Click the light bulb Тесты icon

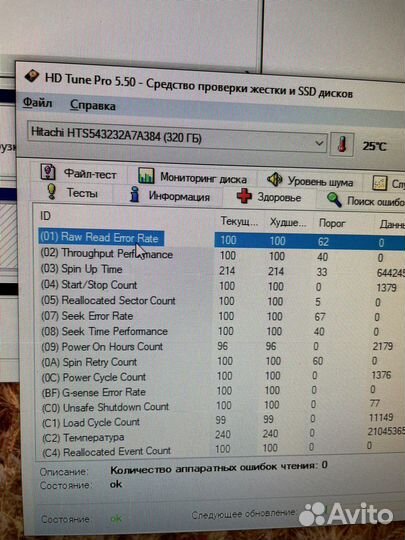tap(51, 191)
